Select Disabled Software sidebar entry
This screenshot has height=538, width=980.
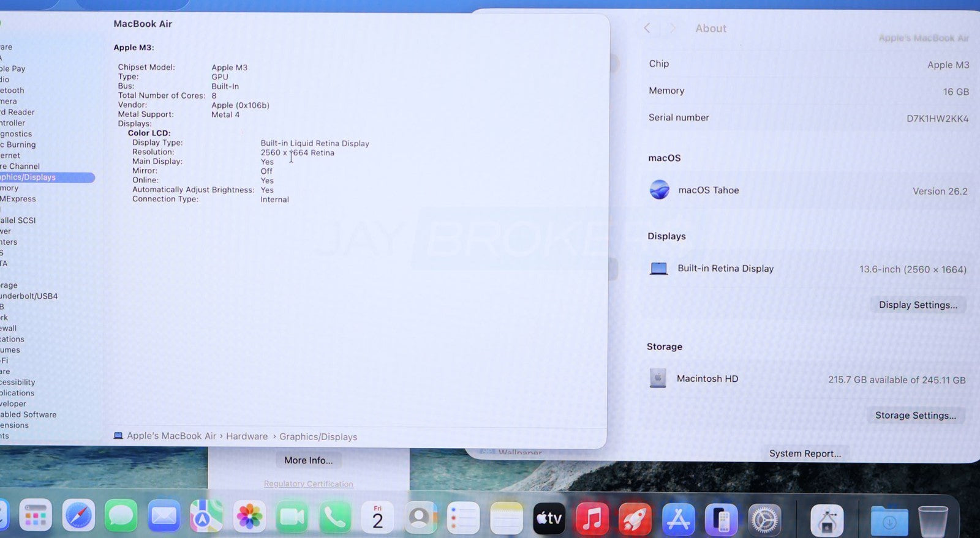pyautogui.click(x=28, y=414)
